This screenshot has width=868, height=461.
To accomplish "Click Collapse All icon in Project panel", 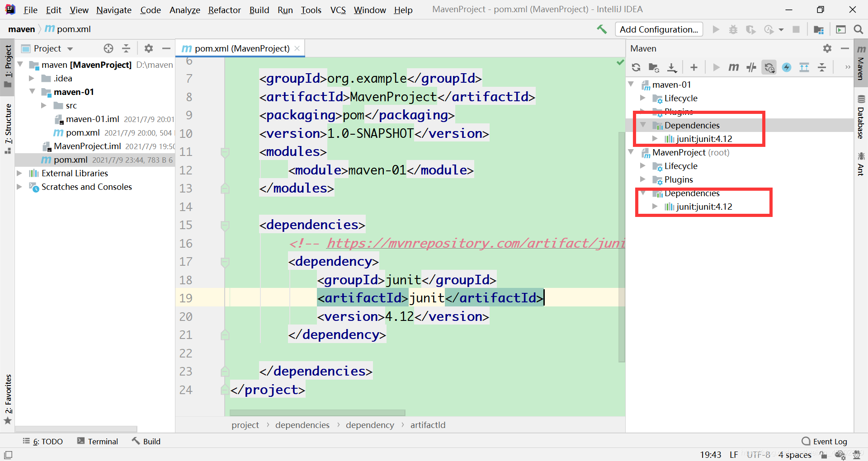I will tap(126, 48).
